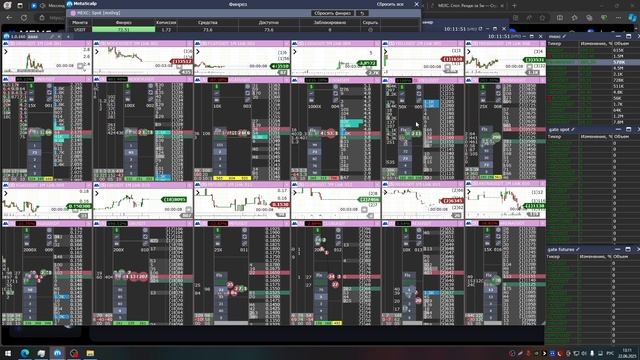Click the 2000X volume multiplier label

(29, 250)
